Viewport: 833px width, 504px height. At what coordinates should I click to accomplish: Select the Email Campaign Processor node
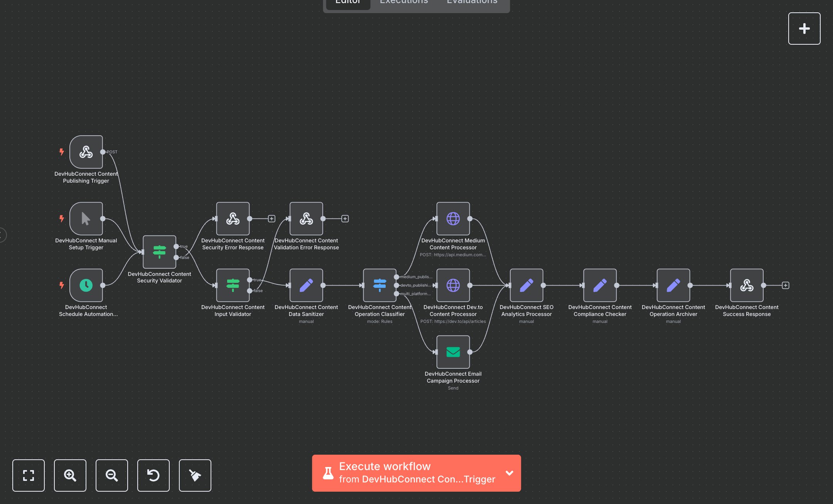coord(453,352)
